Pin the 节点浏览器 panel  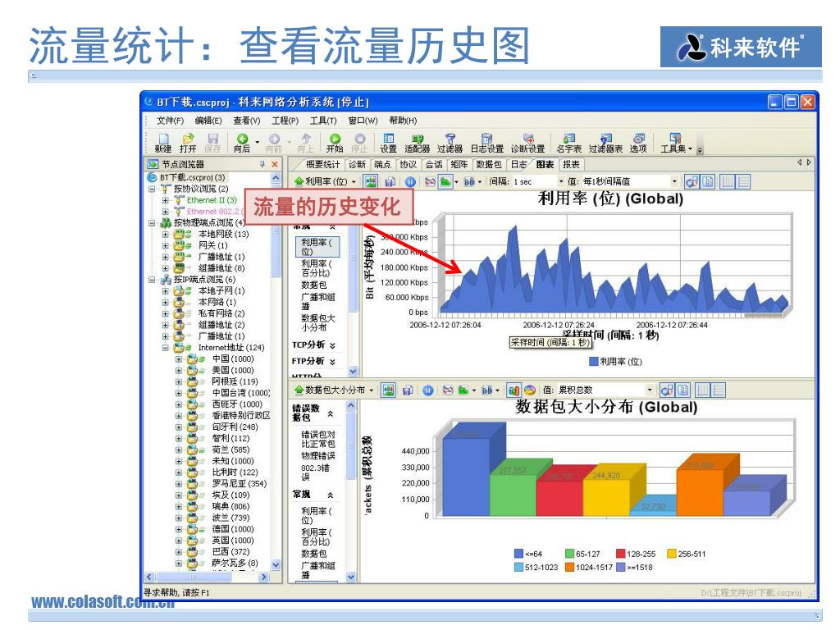tap(262, 164)
